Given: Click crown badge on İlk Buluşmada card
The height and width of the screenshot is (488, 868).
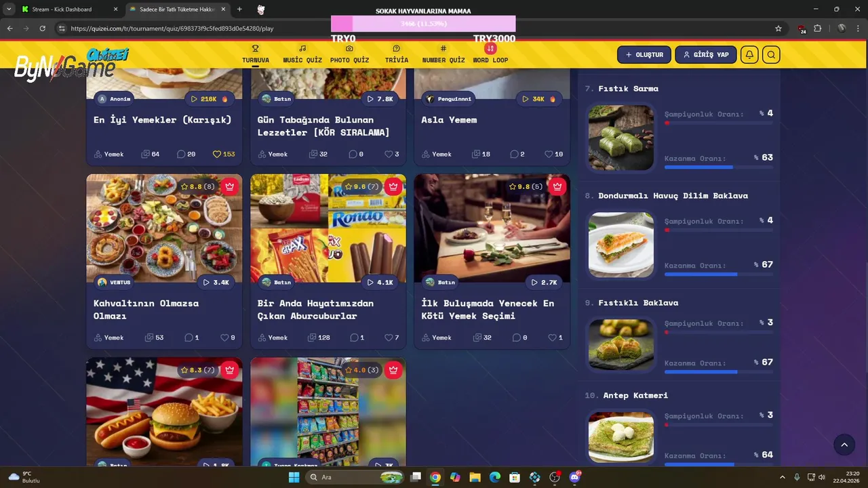Looking at the screenshot, I should click(557, 186).
